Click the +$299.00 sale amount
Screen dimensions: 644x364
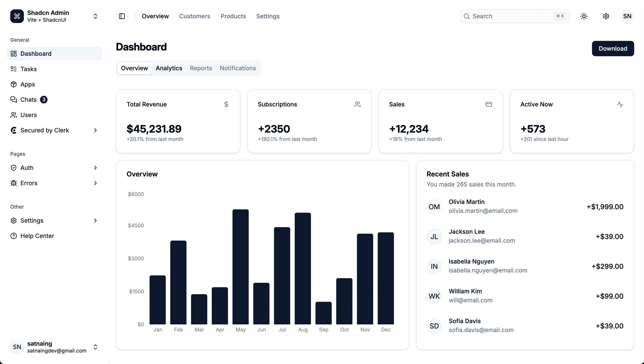click(607, 266)
